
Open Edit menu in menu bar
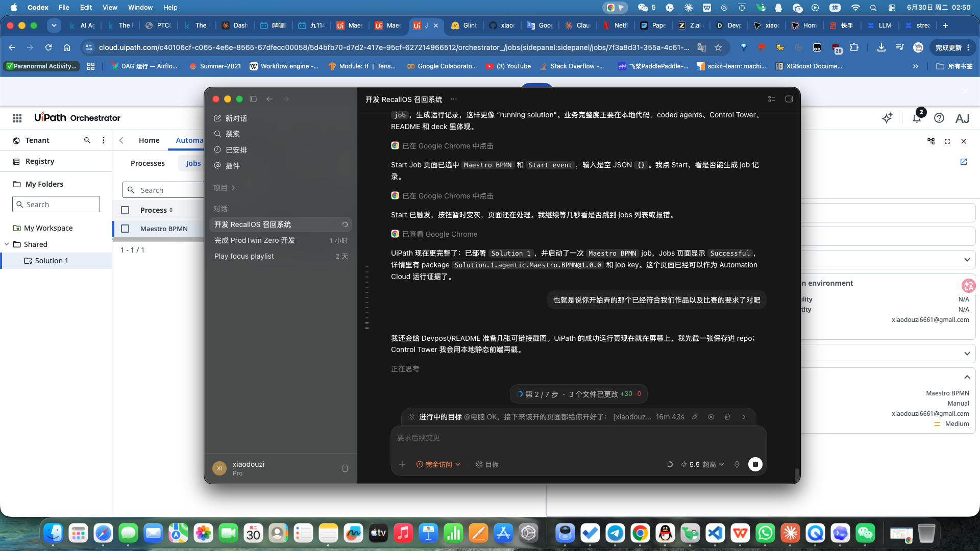tap(86, 7)
